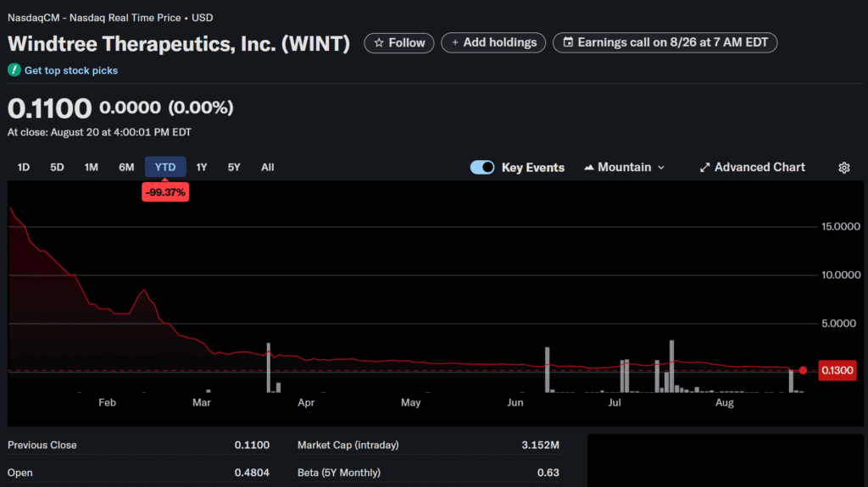Click the Previous Close label
The width and height of the screenshot is (868, 487).
[x=42, y=445]
